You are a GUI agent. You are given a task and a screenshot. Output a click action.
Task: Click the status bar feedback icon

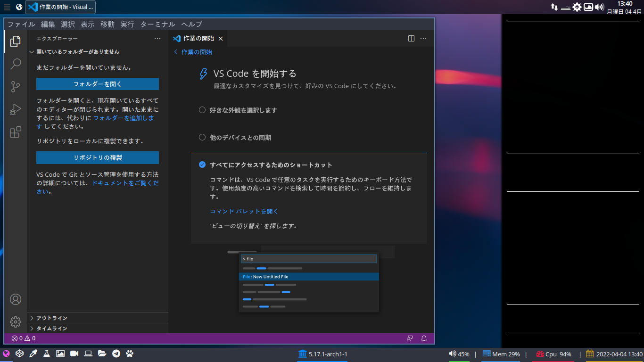click(410, 338)
